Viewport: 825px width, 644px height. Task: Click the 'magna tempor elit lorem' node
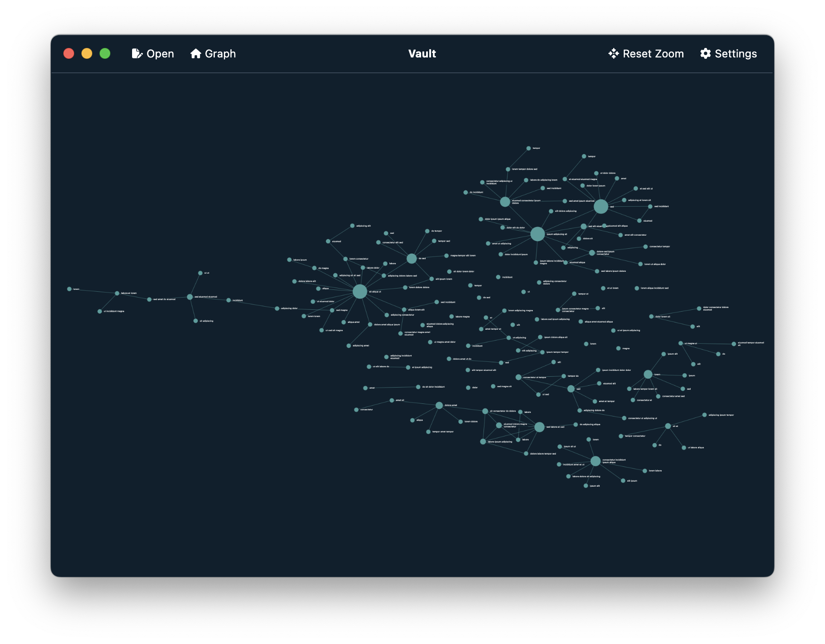coord(446,256)
